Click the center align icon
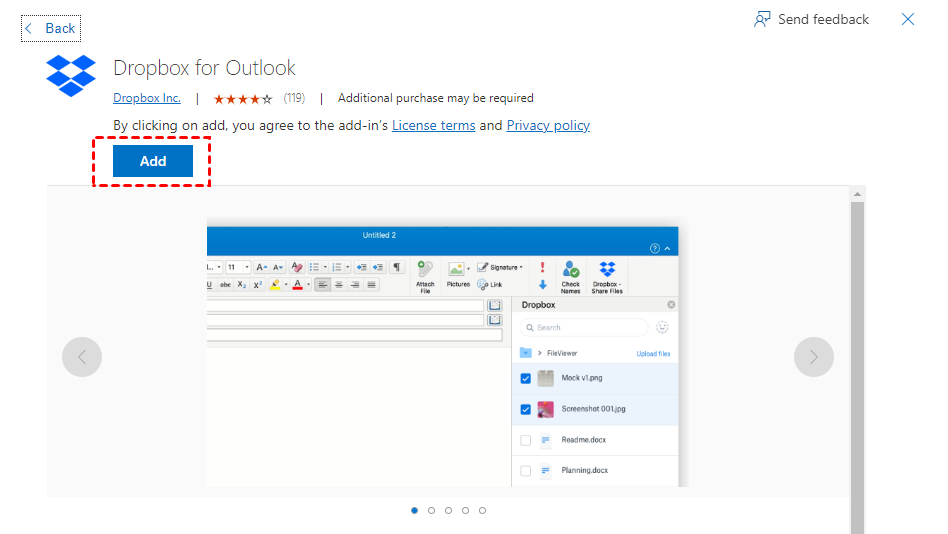948x534 pixels. point(339,285)
